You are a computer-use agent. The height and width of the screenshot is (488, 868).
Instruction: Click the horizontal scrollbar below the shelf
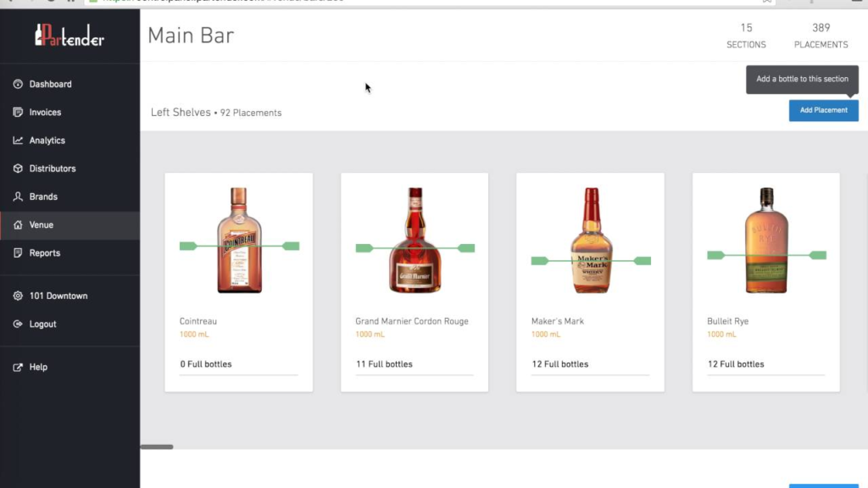pos(157,446)
